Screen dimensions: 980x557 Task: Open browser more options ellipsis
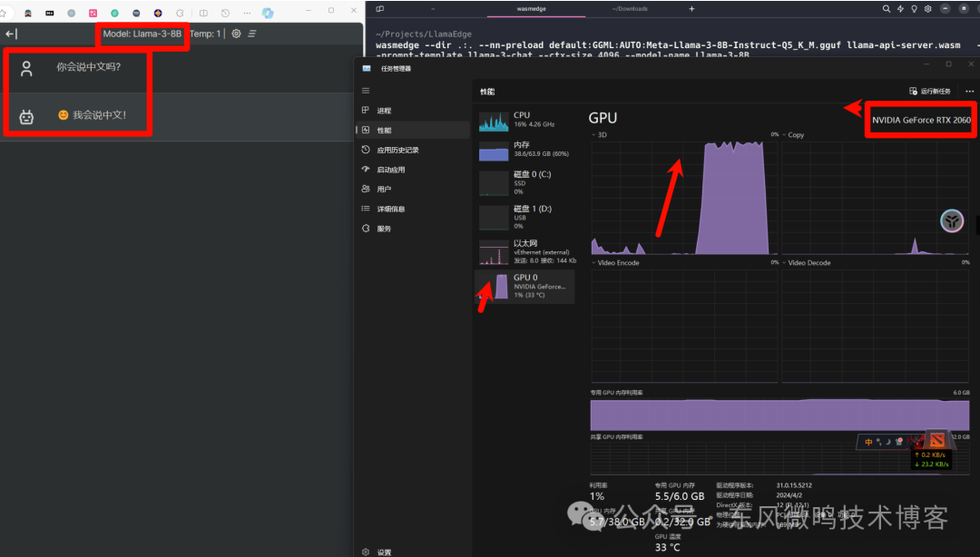[x=247, y=13]
